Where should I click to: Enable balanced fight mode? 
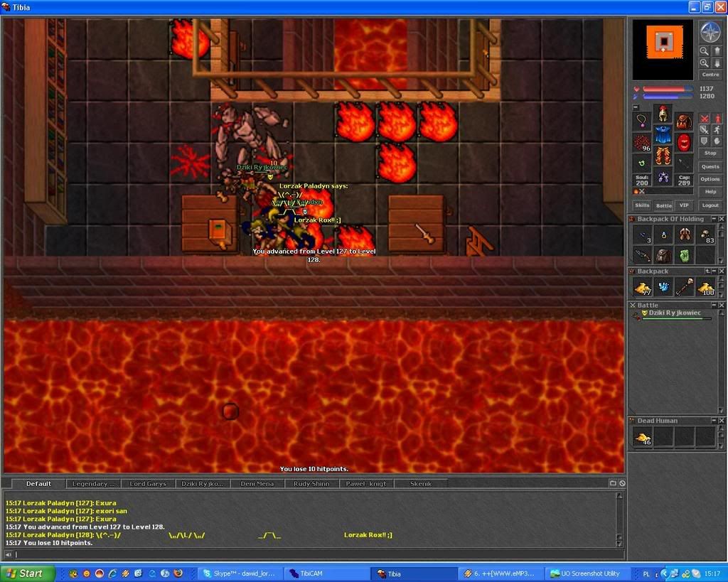pyautogui.click(x=705, y=130)
